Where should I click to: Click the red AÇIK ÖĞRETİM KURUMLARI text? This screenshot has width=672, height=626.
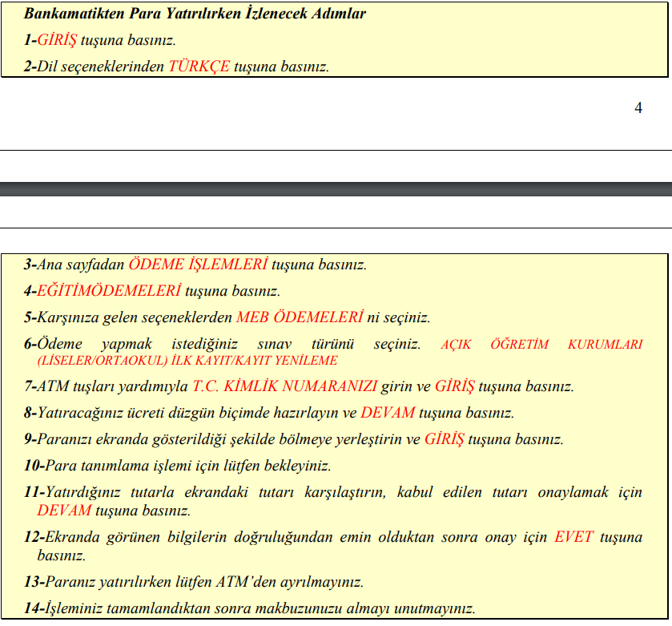tap(541, 344)
